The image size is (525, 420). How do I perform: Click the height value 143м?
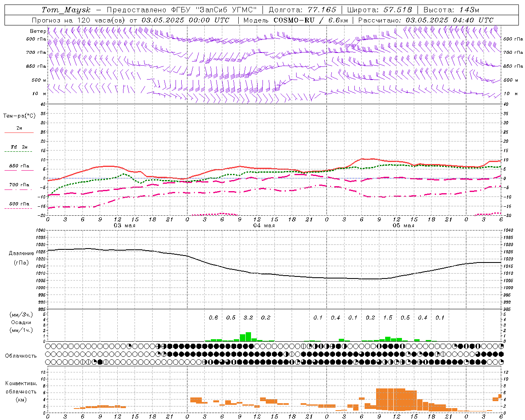(x=468, y=10)
